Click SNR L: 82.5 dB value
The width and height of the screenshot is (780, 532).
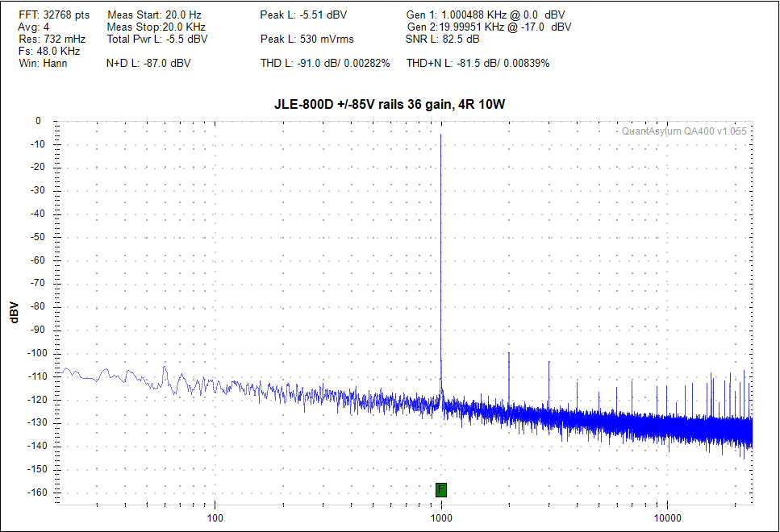443,39
